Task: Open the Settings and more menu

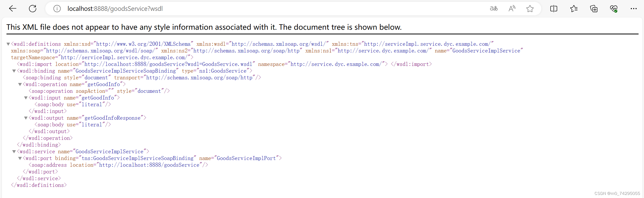Action: 634,9
